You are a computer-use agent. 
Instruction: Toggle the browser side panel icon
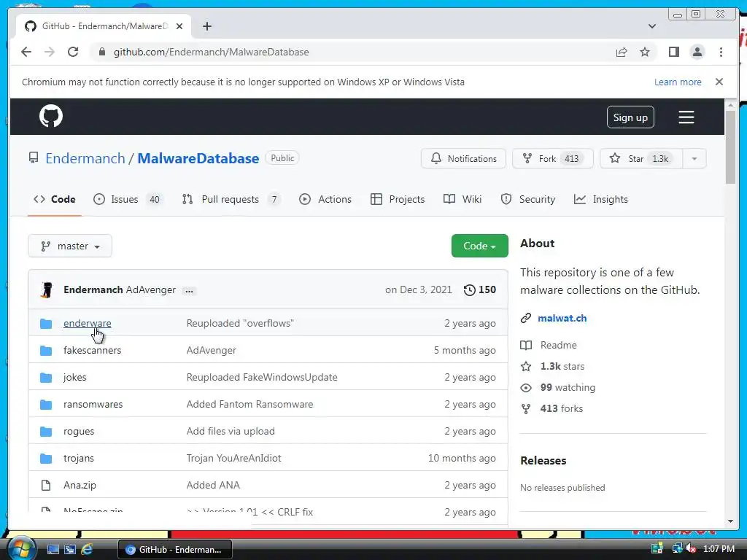point(673,52)
